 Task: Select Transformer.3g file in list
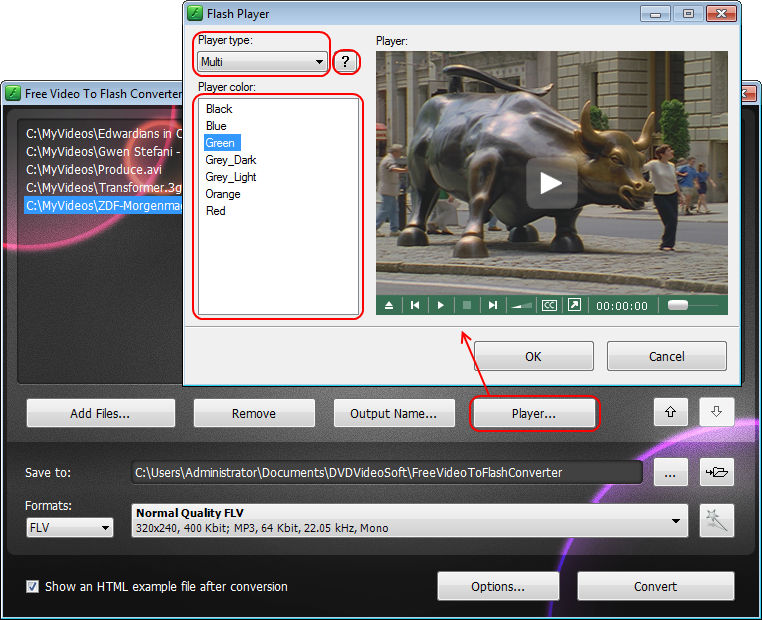tap(104, 188)
